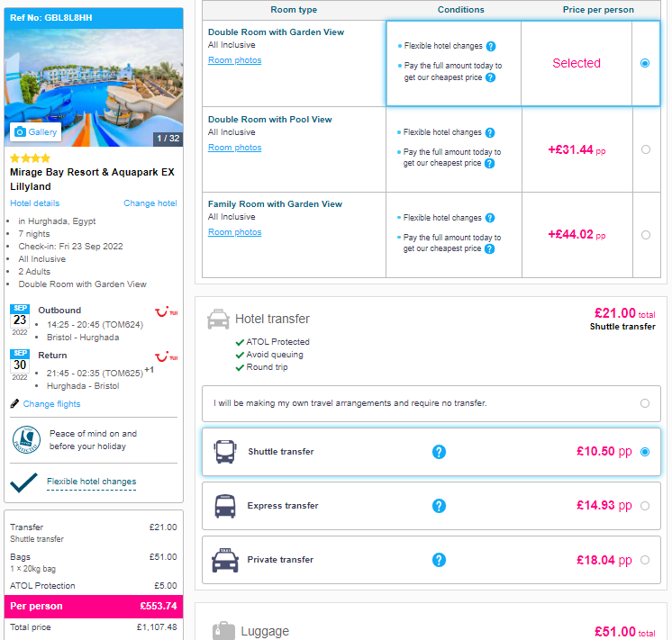
Task: Click the hotel aquapark photo thumbnail
Action: coord(94,87)
